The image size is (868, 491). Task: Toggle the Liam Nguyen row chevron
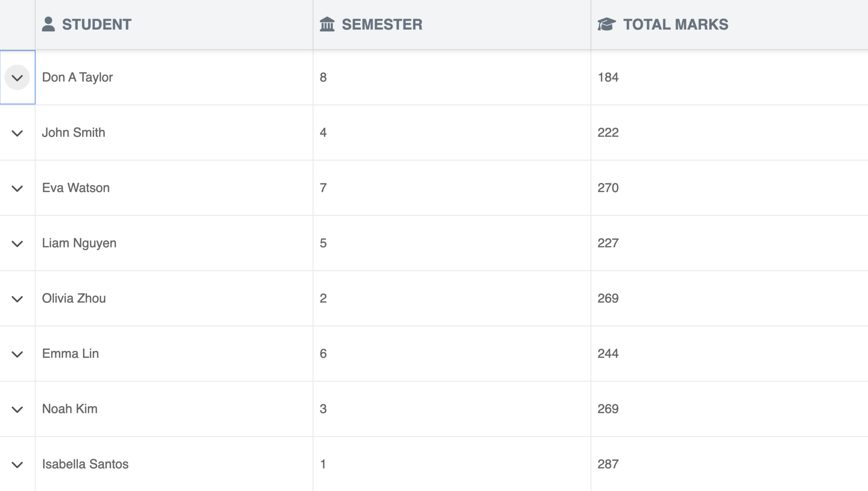click(x=17, y=244)
